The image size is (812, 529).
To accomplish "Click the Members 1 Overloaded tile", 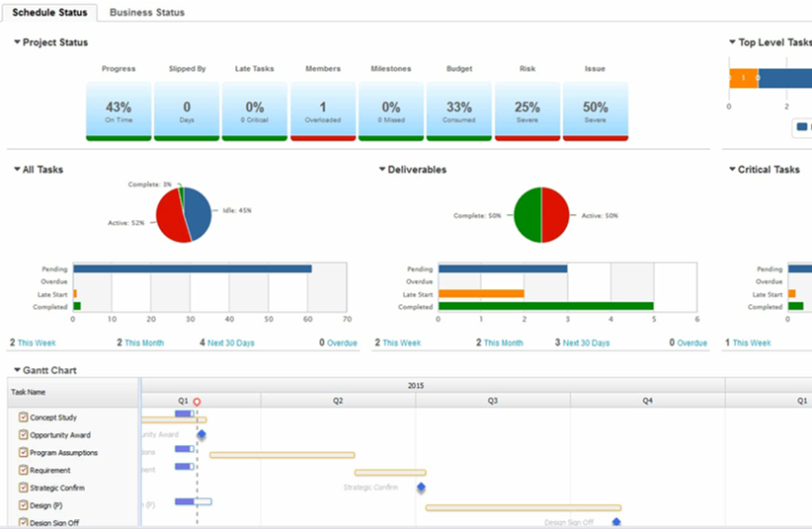I will point(323,111).
